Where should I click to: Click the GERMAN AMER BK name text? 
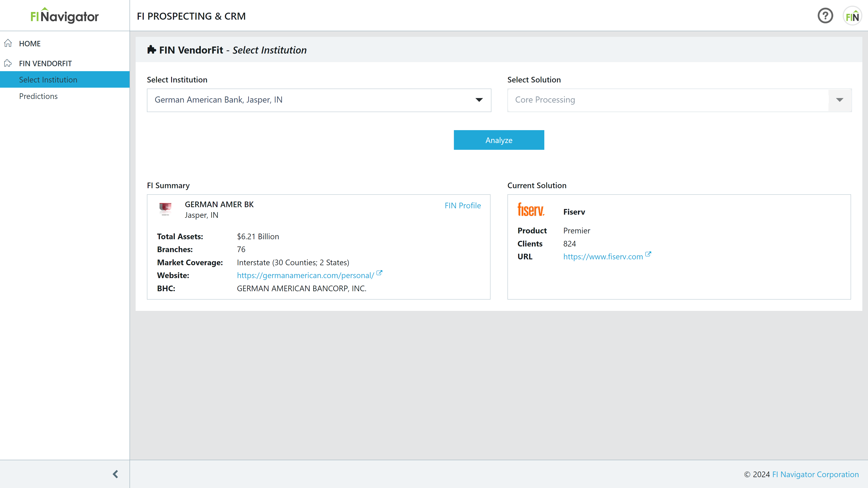pyautogui.click(x=219, y=204)
